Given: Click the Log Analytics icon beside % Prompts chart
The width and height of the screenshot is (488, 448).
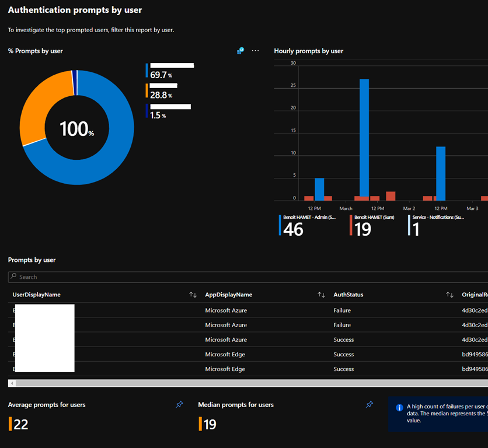Looking at the screenshot, I should coord(240,51).
